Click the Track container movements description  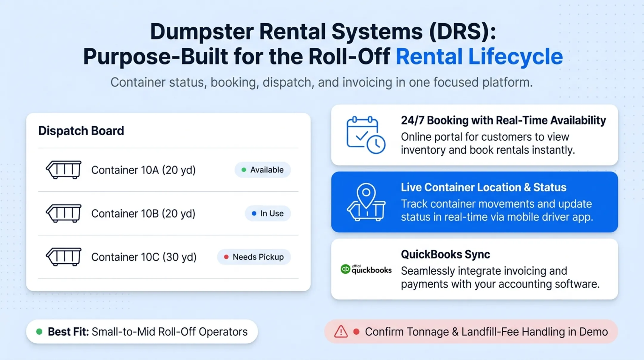[x=497, y=210]
